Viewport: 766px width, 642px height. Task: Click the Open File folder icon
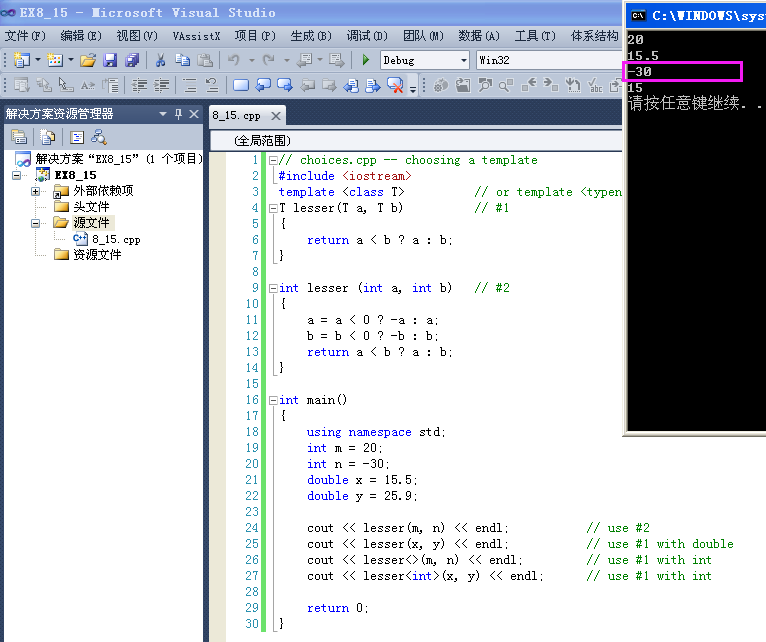point(88,60)
